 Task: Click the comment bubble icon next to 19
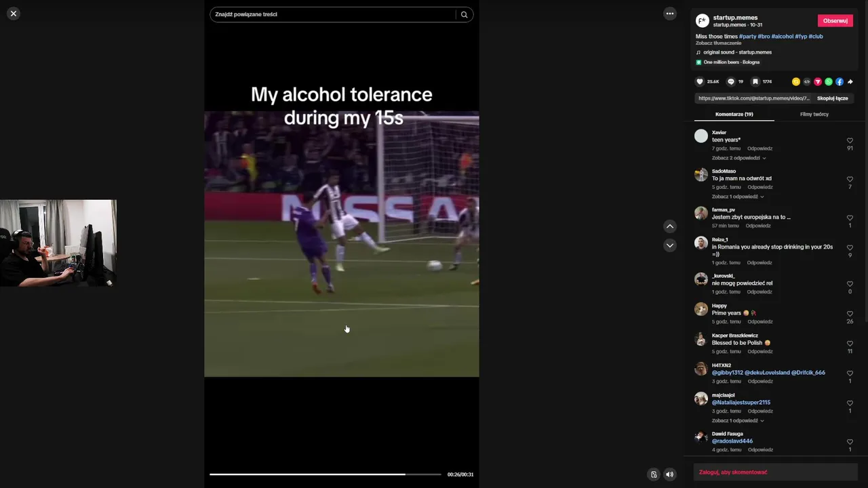tap(730, 81)
